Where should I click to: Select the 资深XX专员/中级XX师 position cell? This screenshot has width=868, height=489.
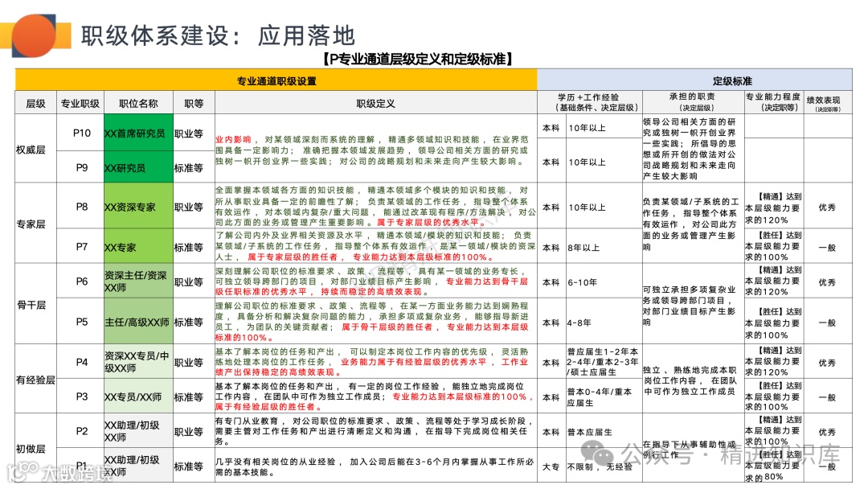coord(138,362)
